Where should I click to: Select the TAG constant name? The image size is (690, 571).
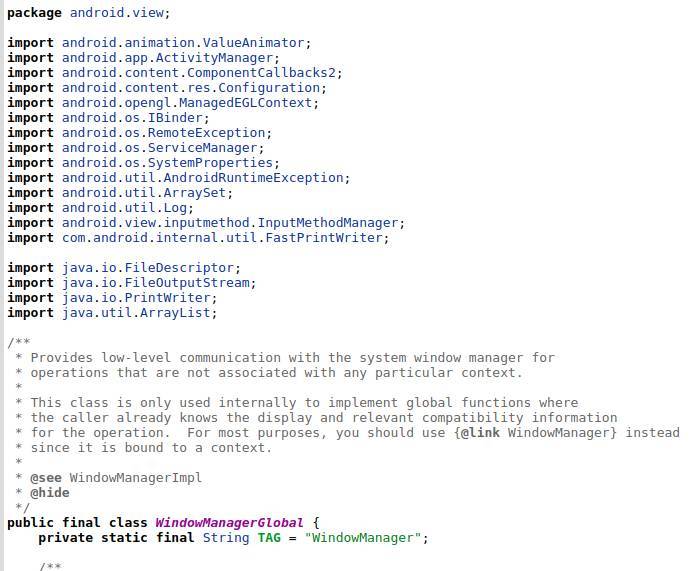269,538
